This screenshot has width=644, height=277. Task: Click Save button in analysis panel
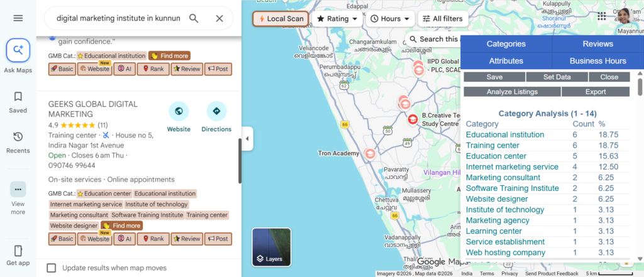tap(494, 77)
